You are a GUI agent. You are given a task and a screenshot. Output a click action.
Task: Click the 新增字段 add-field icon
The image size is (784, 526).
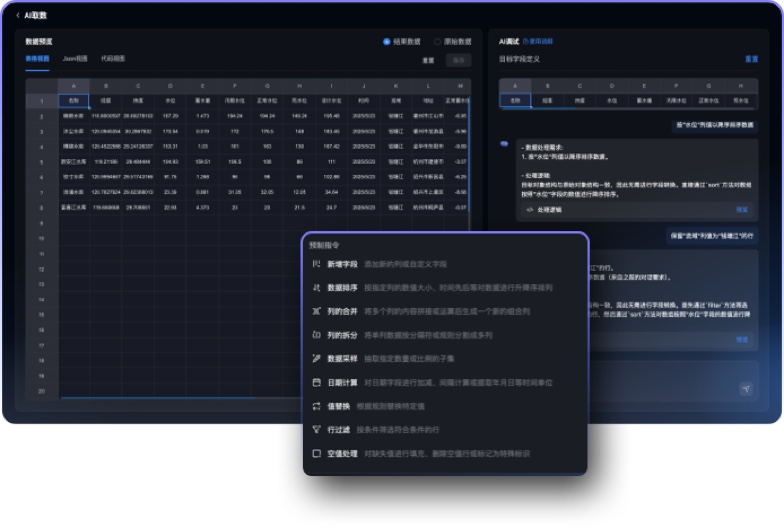[x=316, y=264]
